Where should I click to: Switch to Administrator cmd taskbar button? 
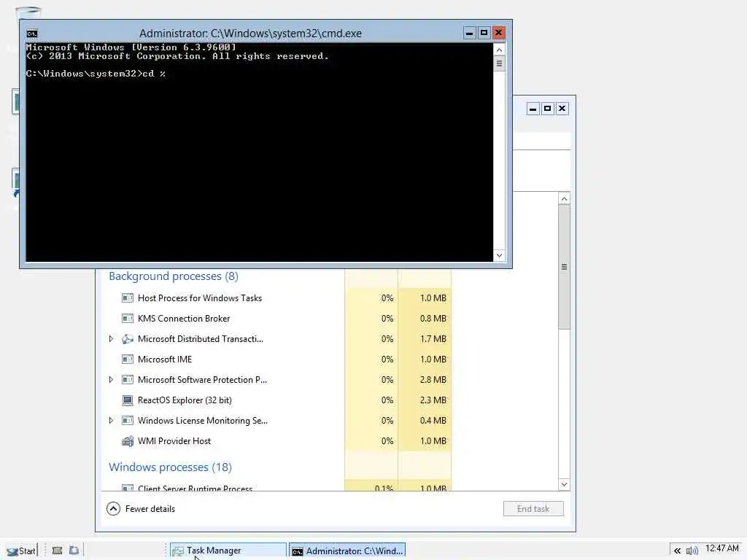347,551
